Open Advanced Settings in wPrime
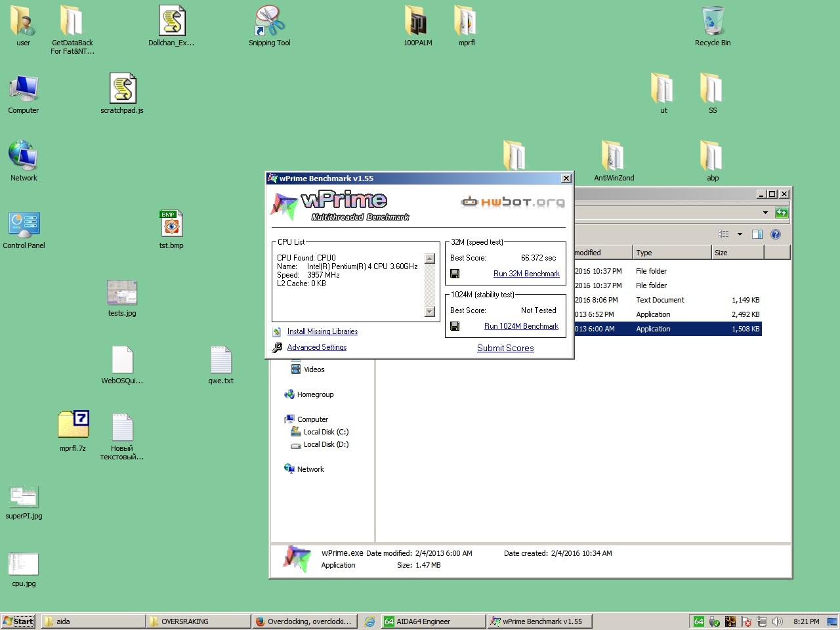Viewport: 840px width, 630px height. coord(317,347)
